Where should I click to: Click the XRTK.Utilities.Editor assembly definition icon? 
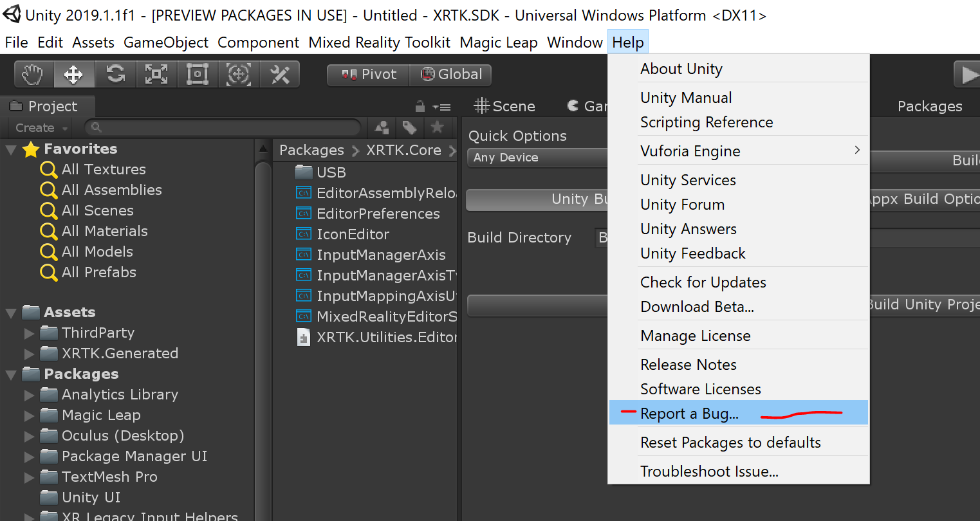[x=304, y=337]
